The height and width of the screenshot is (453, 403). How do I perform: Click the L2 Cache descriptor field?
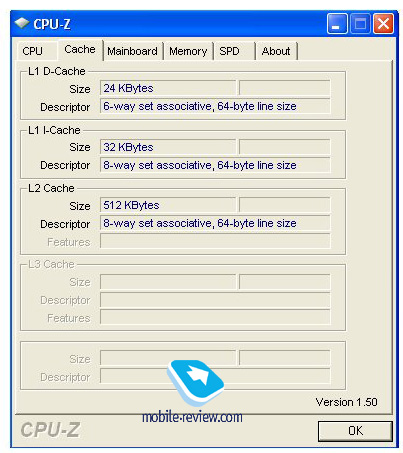(x=215, y=223)
